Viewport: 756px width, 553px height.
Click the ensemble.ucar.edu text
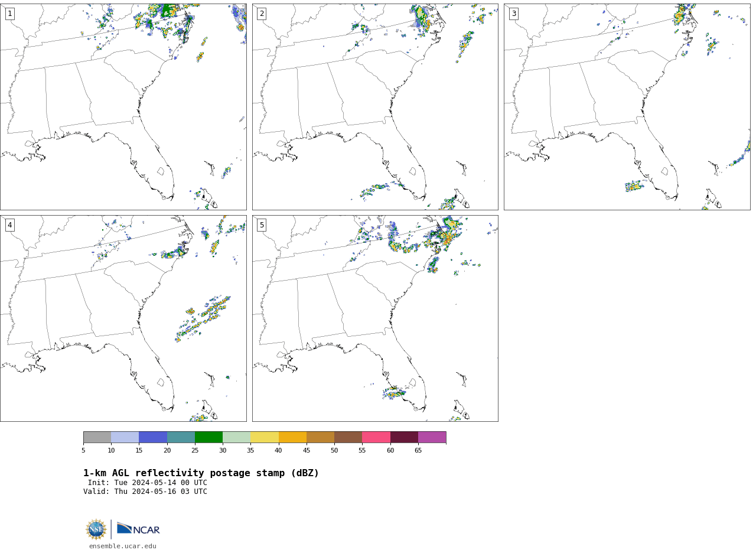123,547
